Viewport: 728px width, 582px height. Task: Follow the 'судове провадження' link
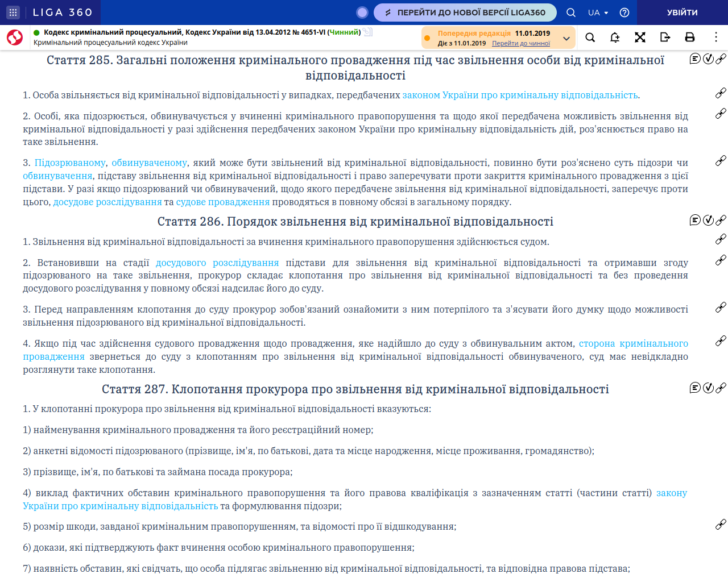tap(223, 202)
